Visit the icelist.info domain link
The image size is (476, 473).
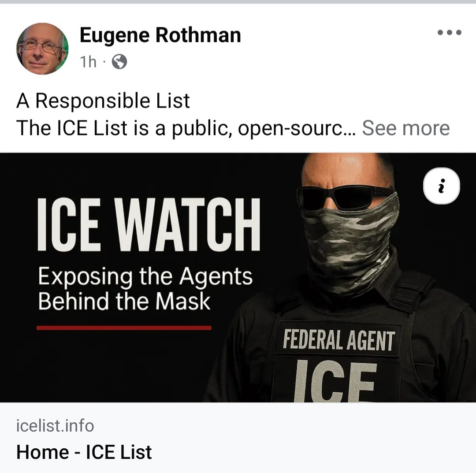click(x=55, y=425)
